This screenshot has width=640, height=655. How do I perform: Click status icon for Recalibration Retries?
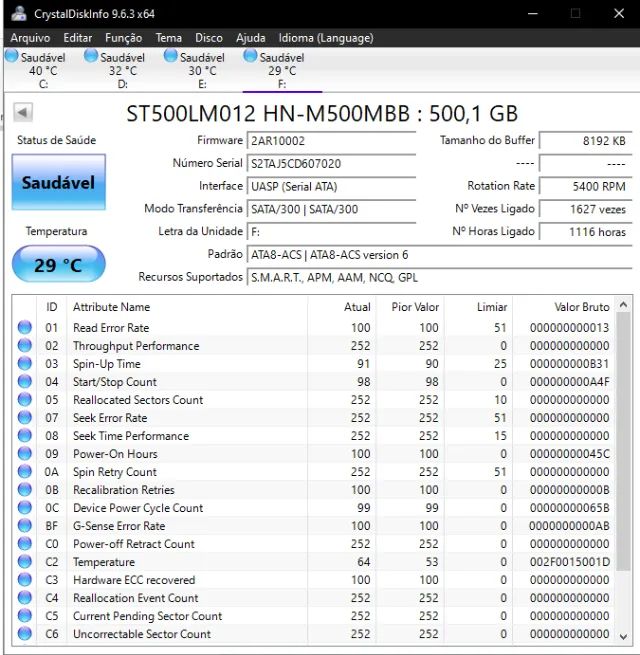coord(25,489)
